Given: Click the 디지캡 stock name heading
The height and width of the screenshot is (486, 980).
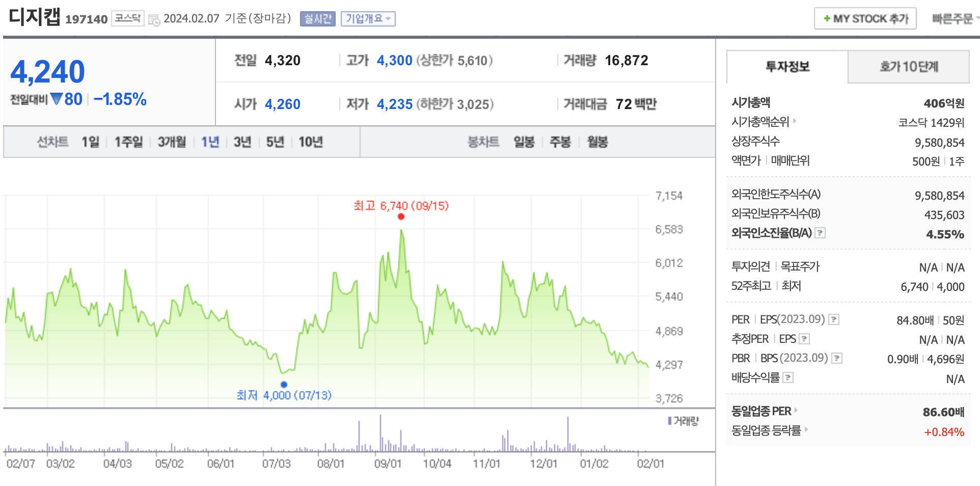Looking at the screenshot, I should pyautogui.click(x=35, y=16).
